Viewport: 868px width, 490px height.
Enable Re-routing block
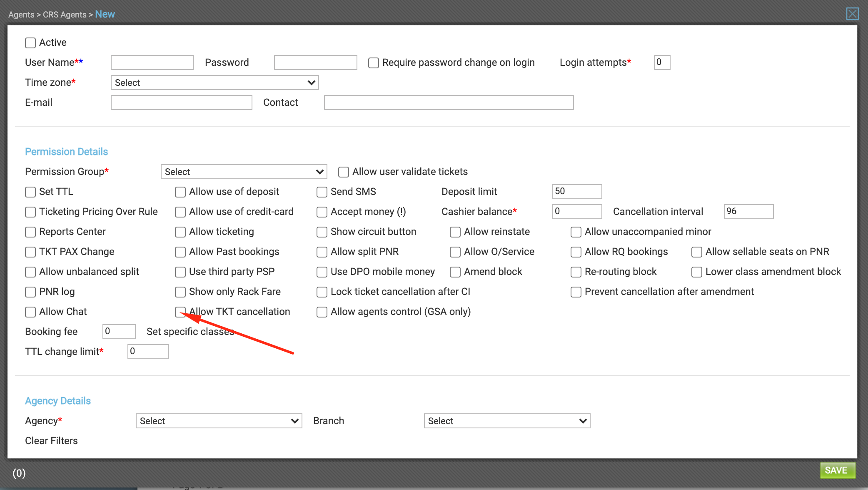[576, 272]
